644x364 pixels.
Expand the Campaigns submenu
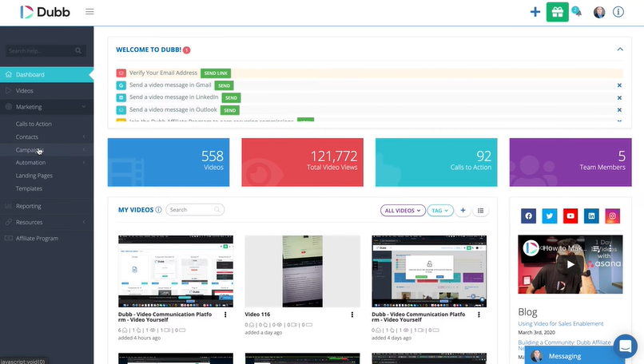(x=84, y=150)
